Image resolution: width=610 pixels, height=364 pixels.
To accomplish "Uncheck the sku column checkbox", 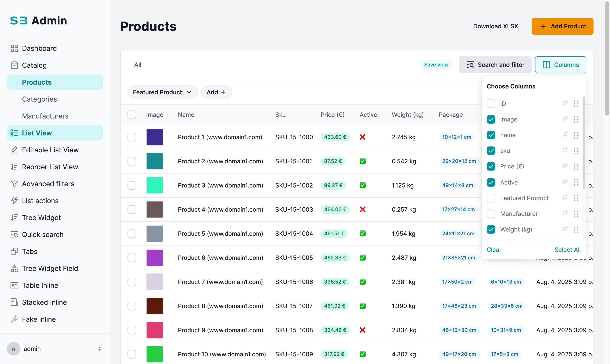I will coord(491,151).
